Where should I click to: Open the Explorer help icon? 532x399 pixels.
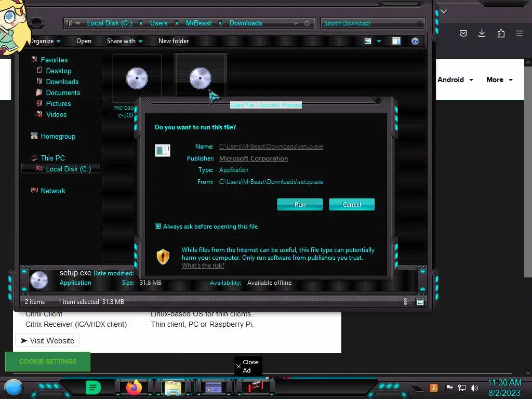pos(415,41)
